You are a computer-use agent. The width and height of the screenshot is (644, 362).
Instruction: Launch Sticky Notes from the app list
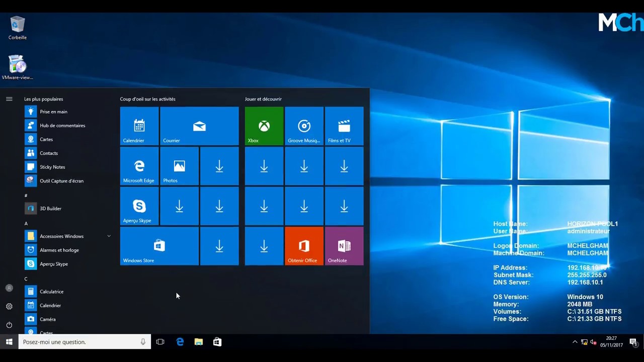tap(68, 167)
